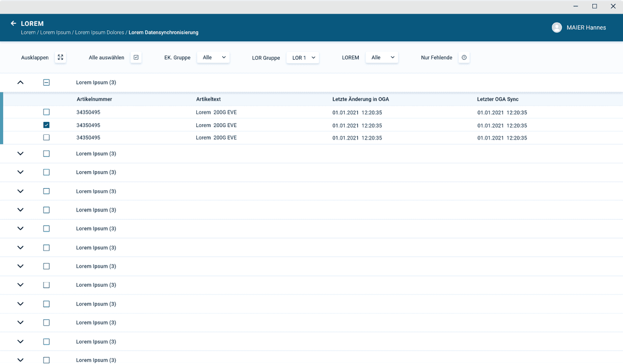Open the LOREM filter dropdown

click(x=382, y=58)
